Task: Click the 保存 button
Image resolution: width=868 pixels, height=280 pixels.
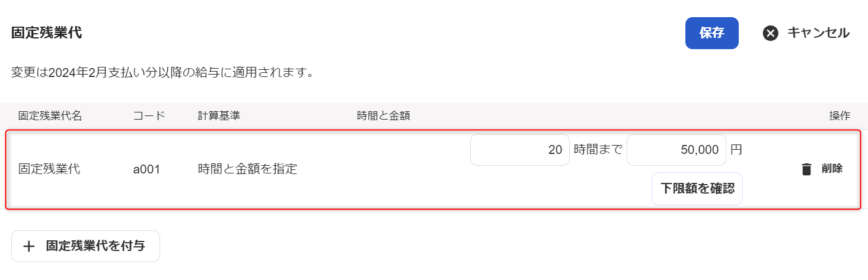Action: [x=711, y=33]
